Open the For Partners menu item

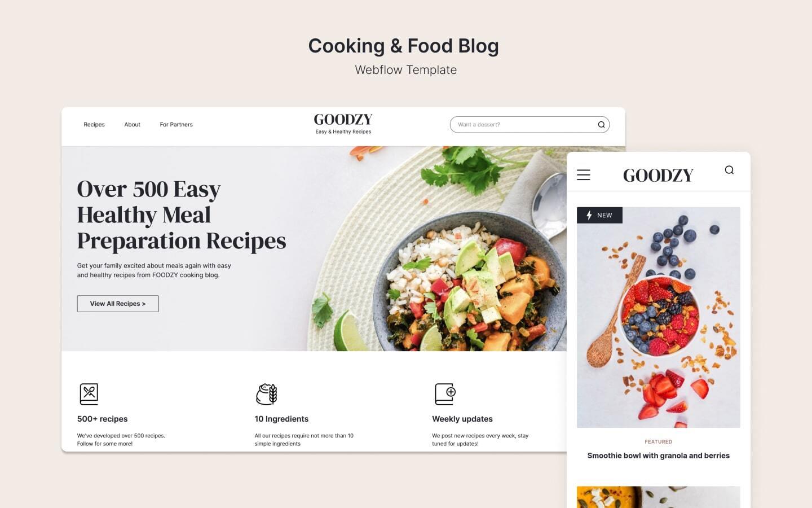click(176, 125)
